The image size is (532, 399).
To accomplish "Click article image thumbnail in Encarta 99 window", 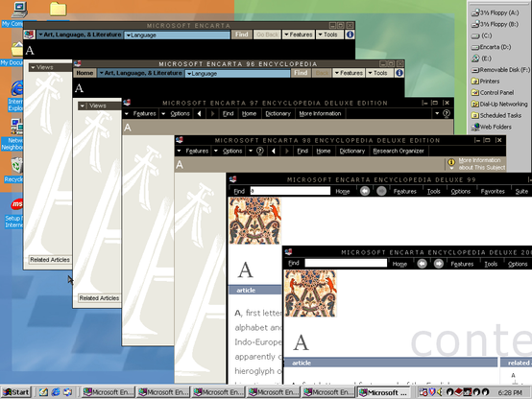I will click(x=255, y=221).
